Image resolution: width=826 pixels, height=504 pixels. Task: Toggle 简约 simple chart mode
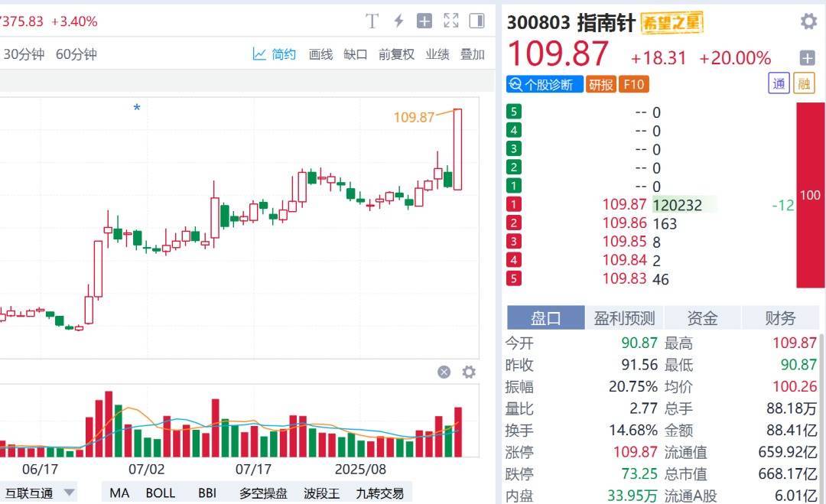[x=275, y=54]
